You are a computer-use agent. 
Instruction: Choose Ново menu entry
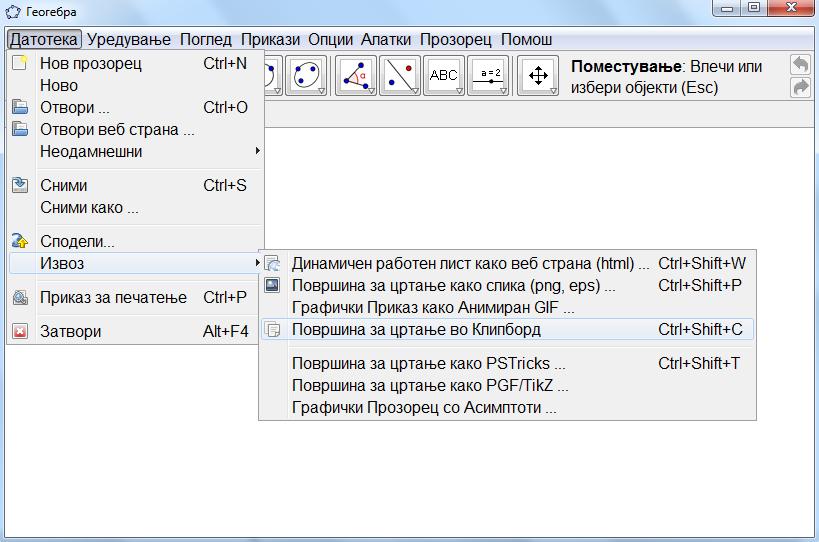tap(136, 85)
